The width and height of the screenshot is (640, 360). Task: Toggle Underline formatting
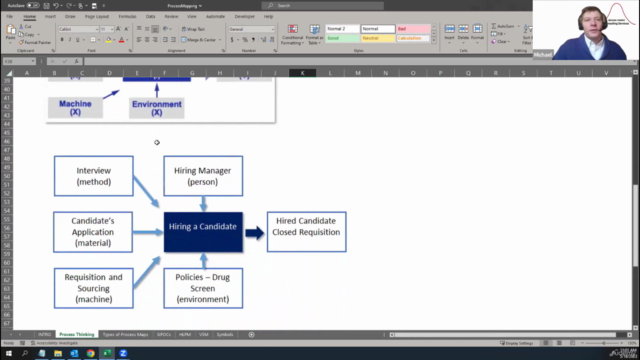pos(78,40)
